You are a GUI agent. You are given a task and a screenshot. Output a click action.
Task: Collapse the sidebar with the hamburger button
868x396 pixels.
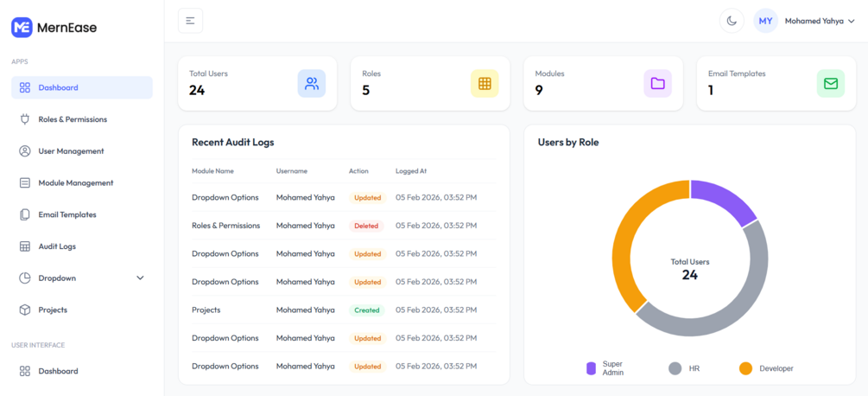coord(190,21)
